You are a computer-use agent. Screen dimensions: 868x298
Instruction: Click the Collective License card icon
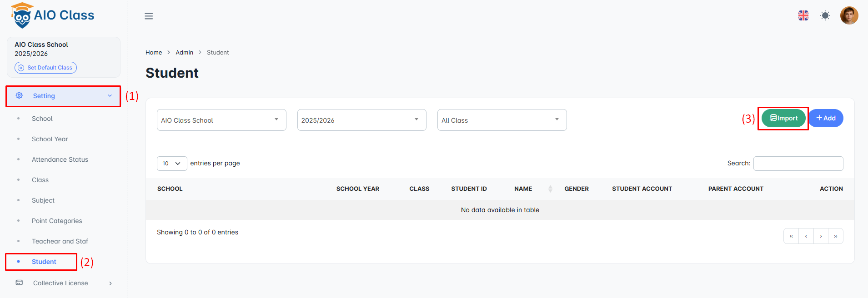tap(19, 283)
